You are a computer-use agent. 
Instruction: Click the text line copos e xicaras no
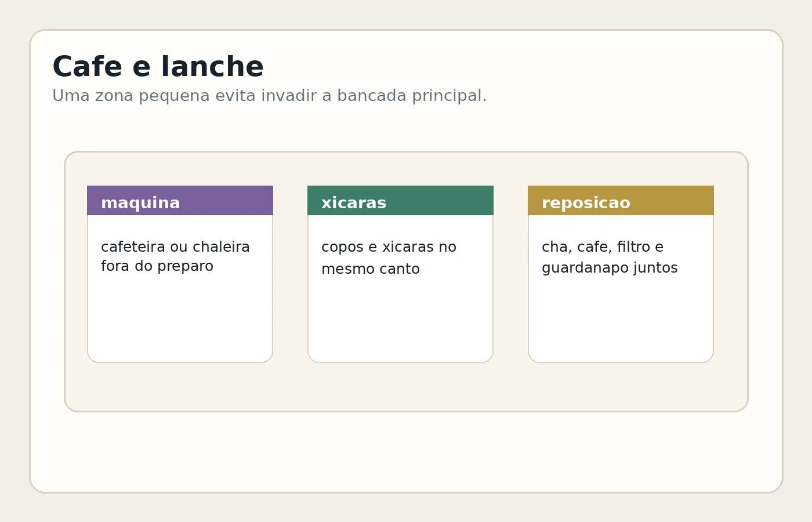tap(389, 247)
